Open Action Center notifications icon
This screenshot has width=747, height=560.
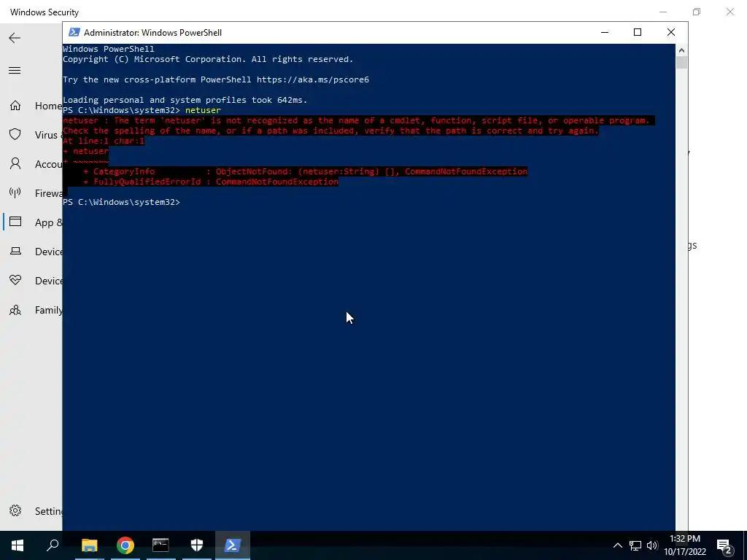[724, 546]
